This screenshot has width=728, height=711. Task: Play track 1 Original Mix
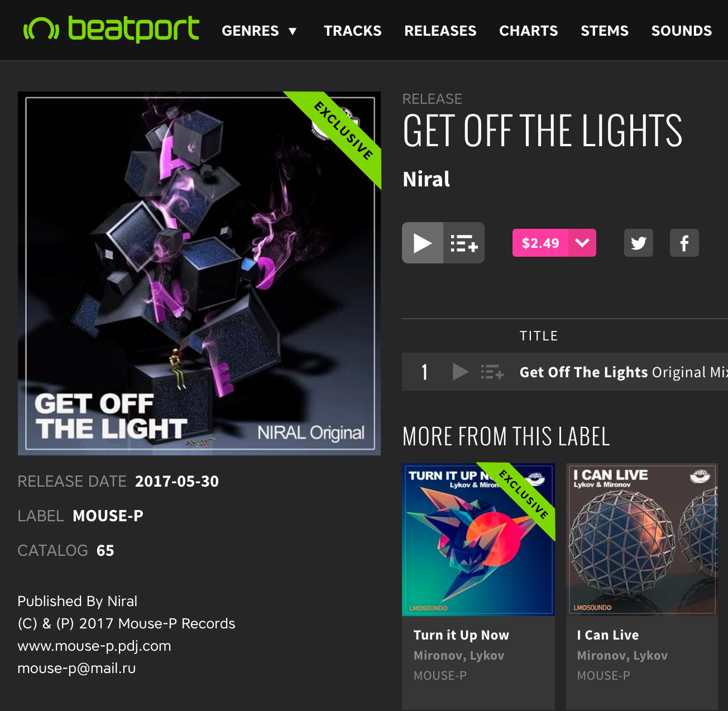coord(460,371)
